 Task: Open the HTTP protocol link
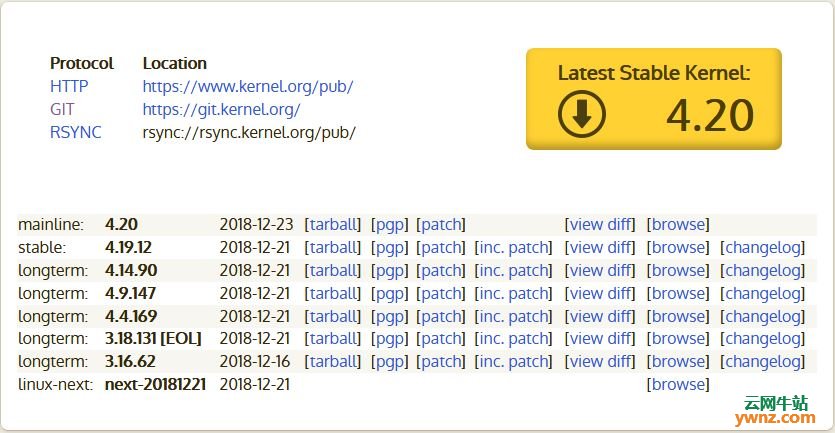(x=69, y=86)
